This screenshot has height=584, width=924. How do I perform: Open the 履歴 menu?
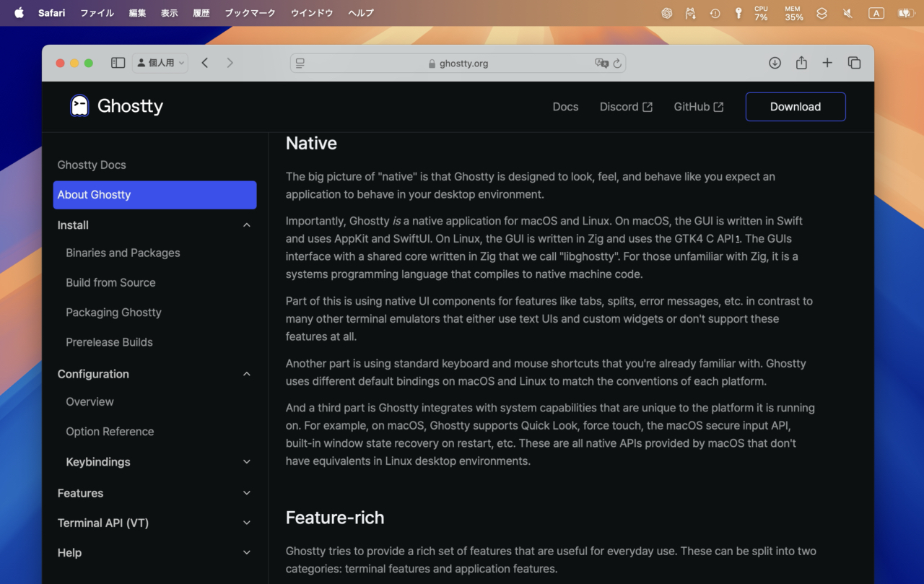[x=201, y=13]
